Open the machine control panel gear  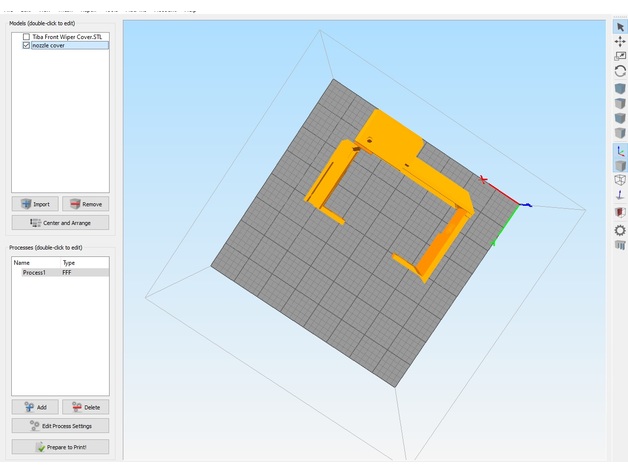pos(620,230)
